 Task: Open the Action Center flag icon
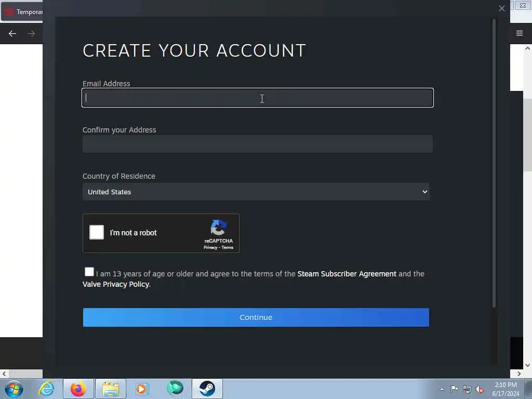[454, 389]
